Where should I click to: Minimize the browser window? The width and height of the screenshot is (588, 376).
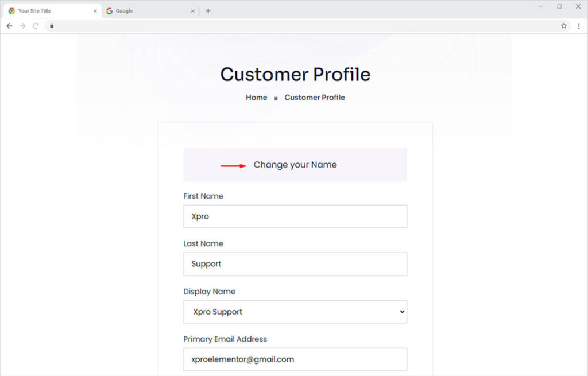pos(541,6)
